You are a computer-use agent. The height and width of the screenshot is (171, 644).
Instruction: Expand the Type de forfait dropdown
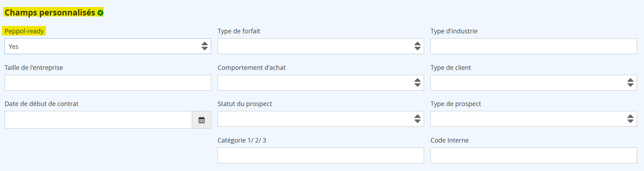[x=320, y=46]
